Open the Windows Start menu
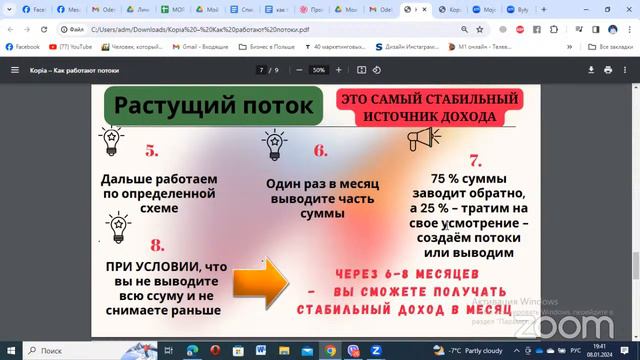640x360 pixels. 11,351
